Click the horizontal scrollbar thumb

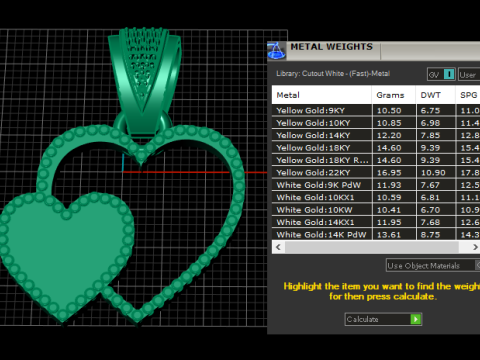tap(372, 247)
